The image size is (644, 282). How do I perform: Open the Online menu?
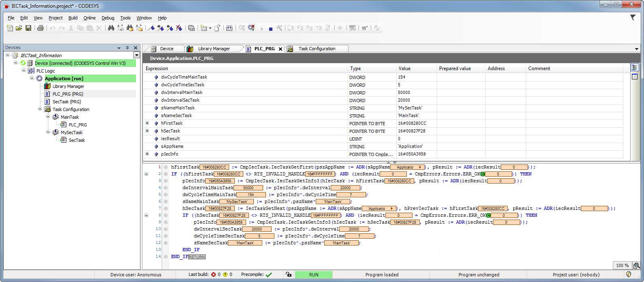pyautogui.click(x=89, y=18)
